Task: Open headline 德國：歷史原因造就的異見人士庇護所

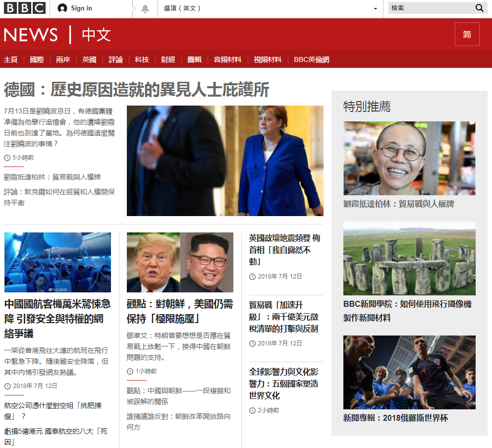Action: [x=136, y=90]
